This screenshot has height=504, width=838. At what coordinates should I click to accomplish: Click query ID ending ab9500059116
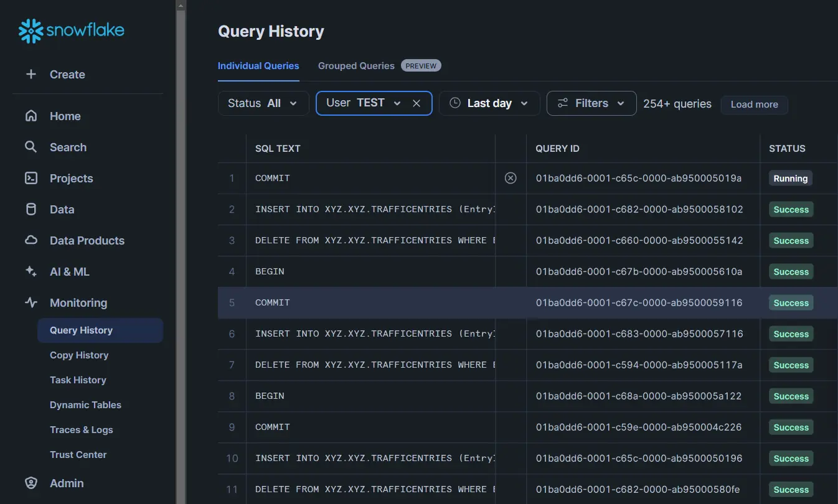[639, 302]
